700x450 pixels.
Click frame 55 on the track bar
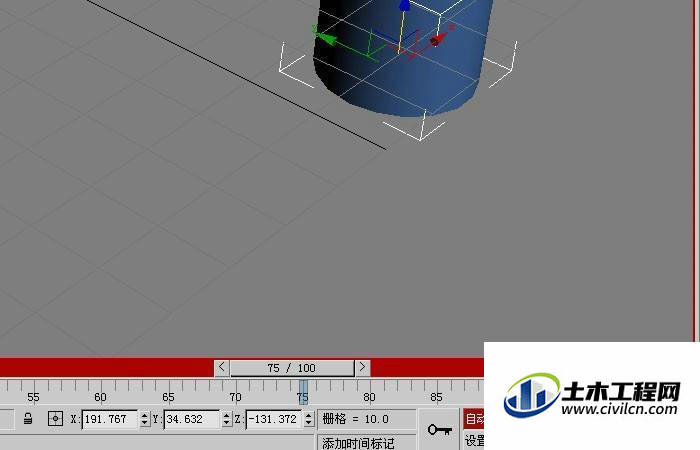point(33,397)
